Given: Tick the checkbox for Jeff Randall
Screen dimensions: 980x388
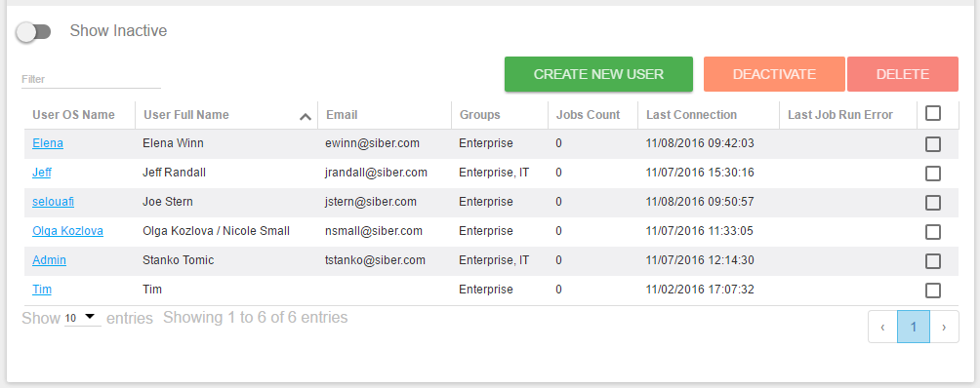Looking at the screenshot, I should click(x=932, y=174).
